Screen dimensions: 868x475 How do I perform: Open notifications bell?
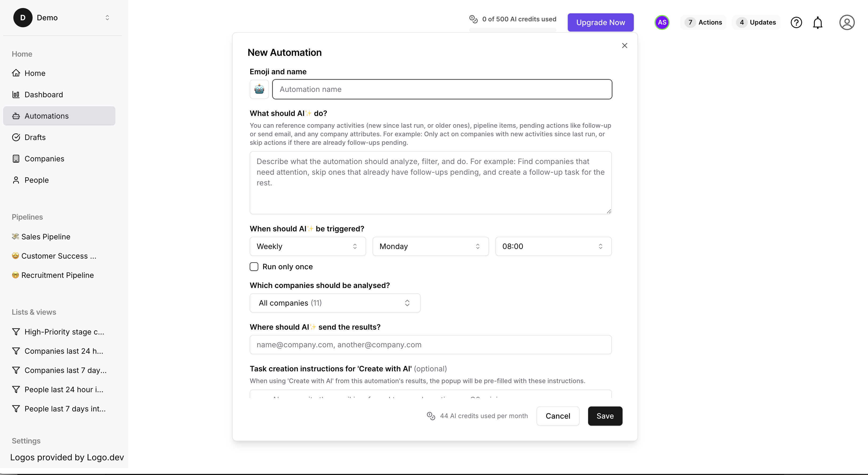coord(818,23)
